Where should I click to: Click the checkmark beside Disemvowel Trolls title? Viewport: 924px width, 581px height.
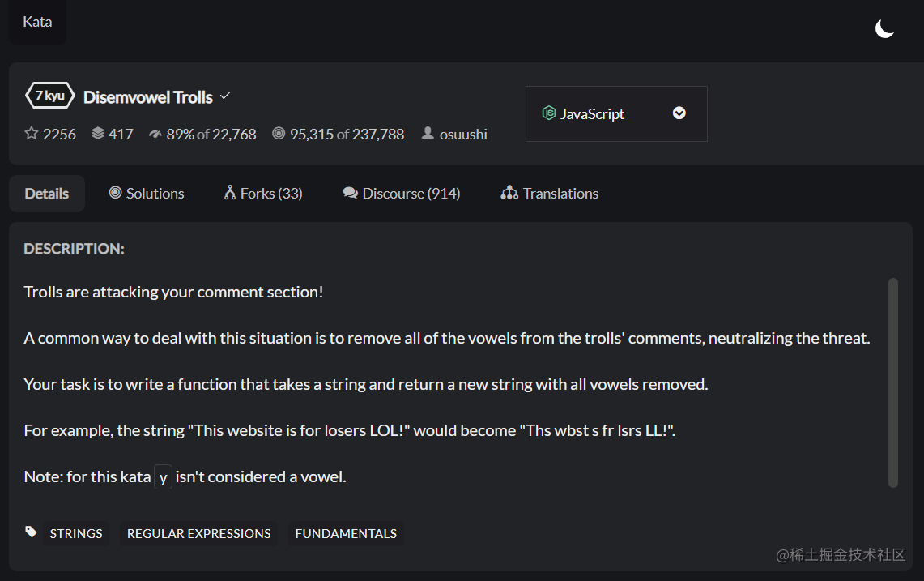(x=225, y=96)
